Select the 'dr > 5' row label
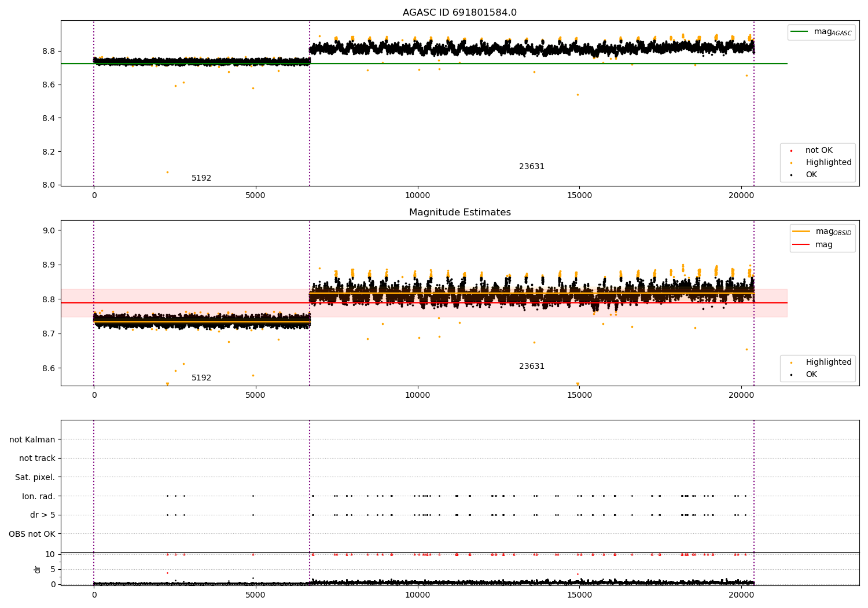 coord(42,515)
